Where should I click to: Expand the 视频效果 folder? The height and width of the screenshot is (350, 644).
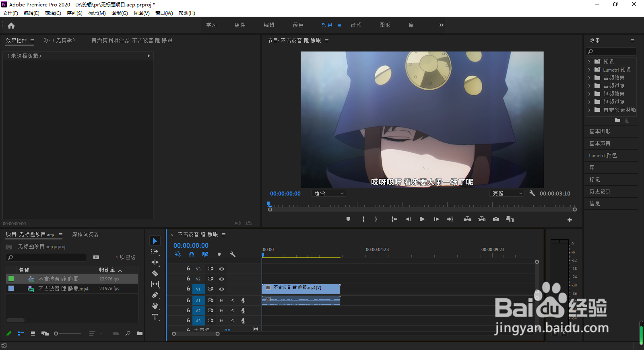click(x=589, y=94)
